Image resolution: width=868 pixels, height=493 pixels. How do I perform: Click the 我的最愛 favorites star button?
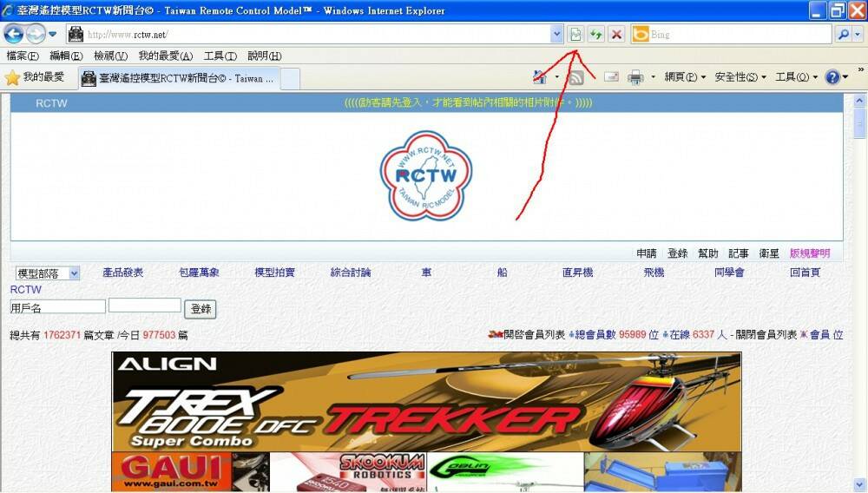35,77
